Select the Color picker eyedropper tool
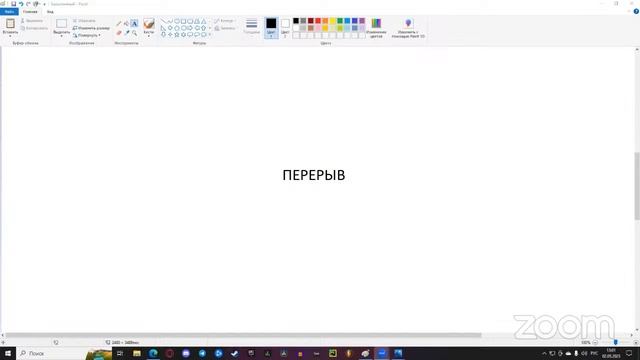The image size is (640, 360). (x=127, y=33)
